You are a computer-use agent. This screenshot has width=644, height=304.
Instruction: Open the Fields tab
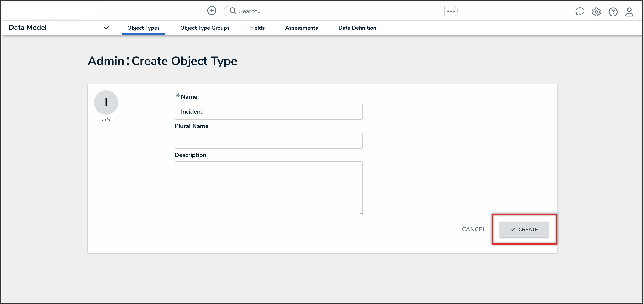pyautogui.click(x=257, y=28)
